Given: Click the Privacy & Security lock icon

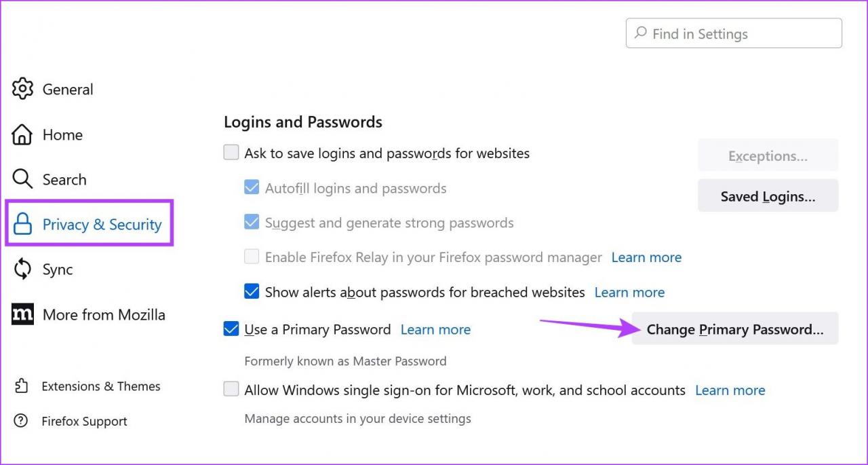Looking at the screenshot, I should [x=22, y=225].
